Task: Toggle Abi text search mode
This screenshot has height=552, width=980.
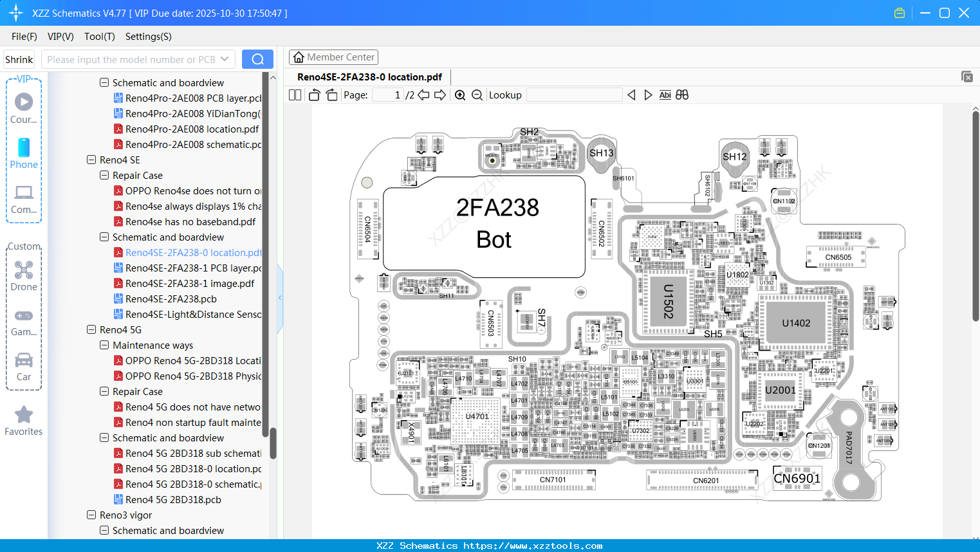Action: pos(665,95)
